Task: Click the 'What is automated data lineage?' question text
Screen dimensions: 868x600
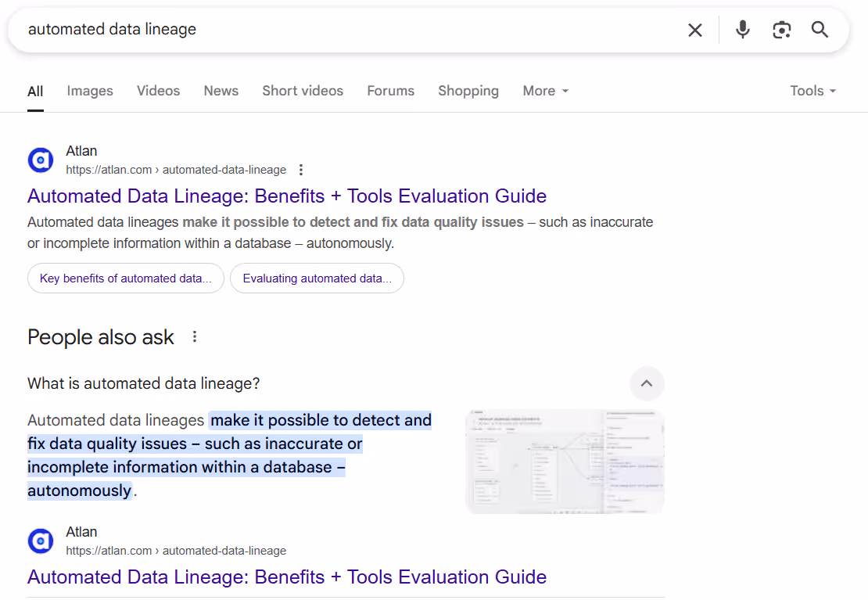Action: (x=143, y=383)
